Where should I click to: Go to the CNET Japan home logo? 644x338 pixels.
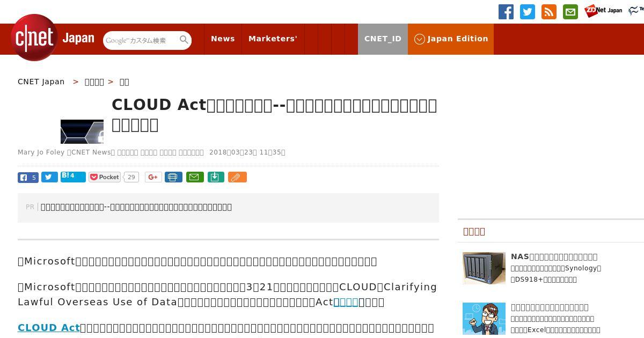pyautogui.click(x=53, y=38)
